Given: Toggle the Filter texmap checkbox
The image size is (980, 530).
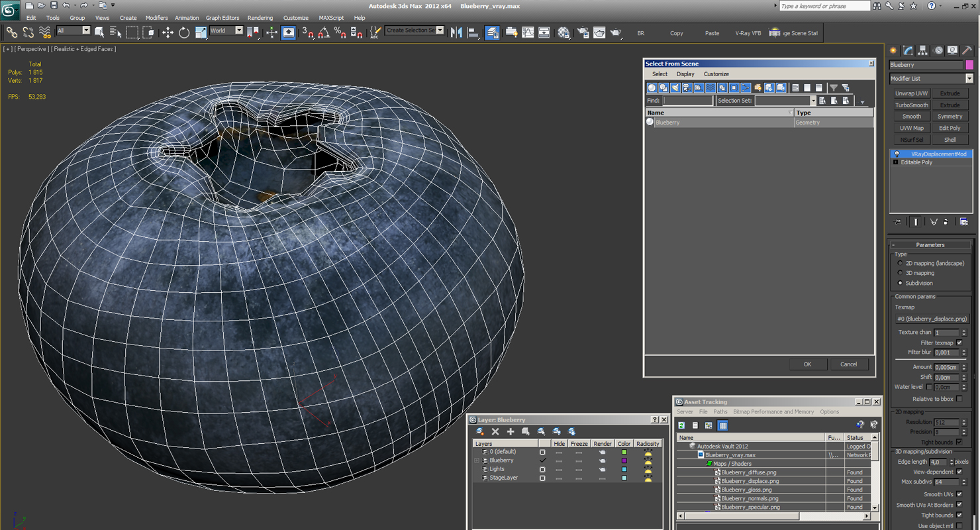Looking at the screenshot, I should (959, 343).
